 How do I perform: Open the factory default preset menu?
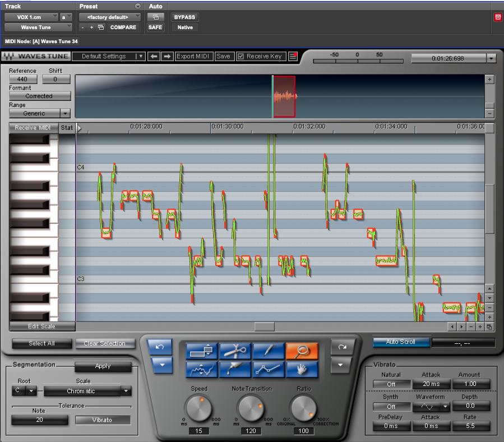(110, 17)
